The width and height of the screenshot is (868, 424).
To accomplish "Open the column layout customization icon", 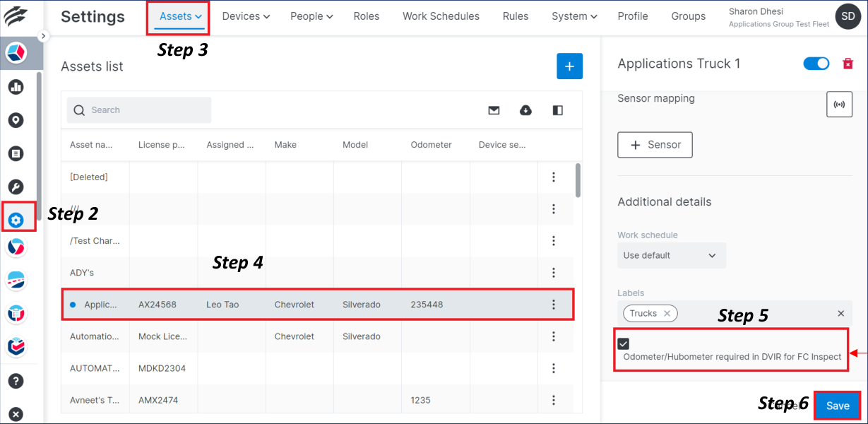I will [x=557, y=110].
